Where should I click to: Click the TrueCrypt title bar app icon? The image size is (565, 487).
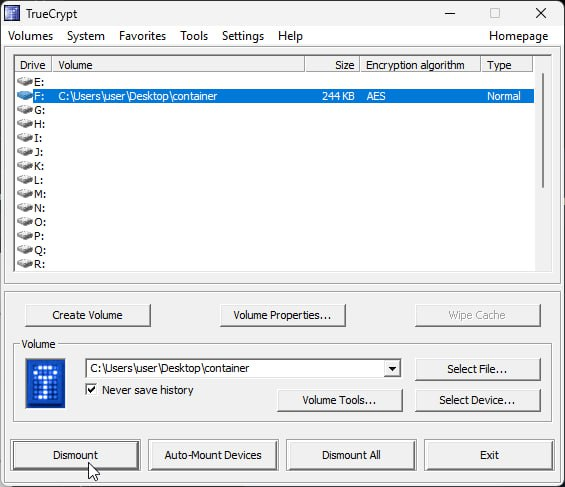pos(12,13)
